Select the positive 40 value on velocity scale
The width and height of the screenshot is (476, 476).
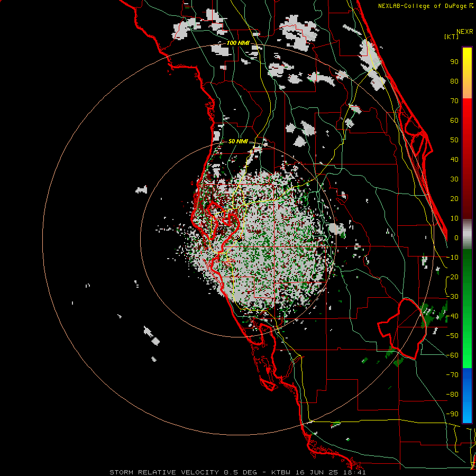click(x=454, y=160)
